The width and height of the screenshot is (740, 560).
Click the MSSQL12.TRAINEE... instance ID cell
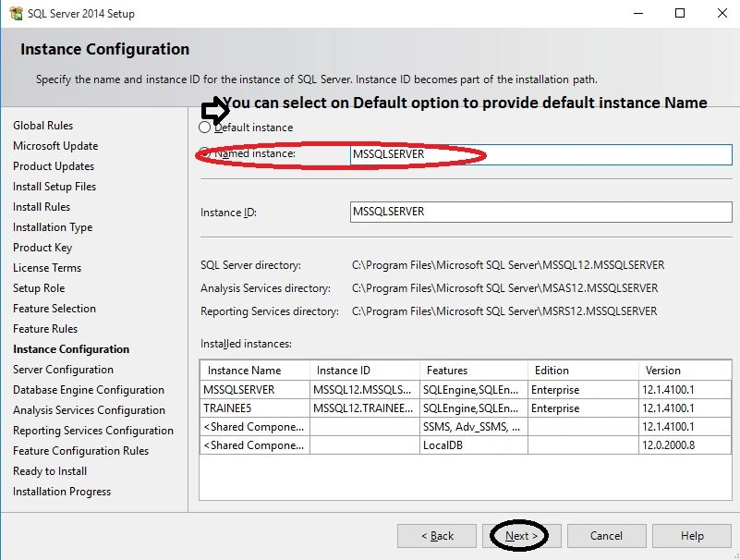[364, 408]
